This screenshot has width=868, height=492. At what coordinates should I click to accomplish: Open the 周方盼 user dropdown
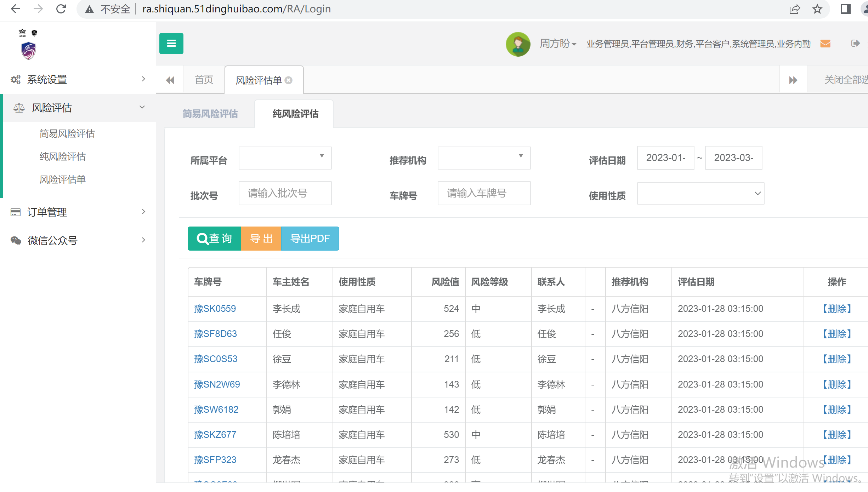[558, 44]
